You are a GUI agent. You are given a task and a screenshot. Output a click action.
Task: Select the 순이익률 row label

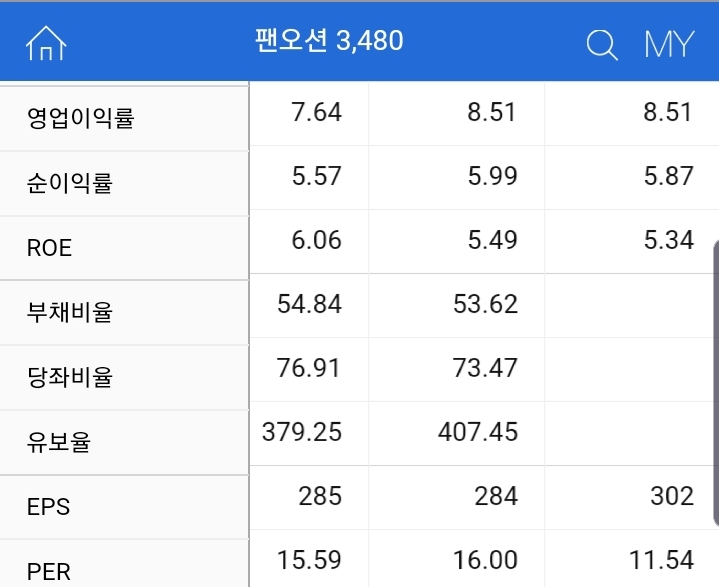tap(70, 183)
